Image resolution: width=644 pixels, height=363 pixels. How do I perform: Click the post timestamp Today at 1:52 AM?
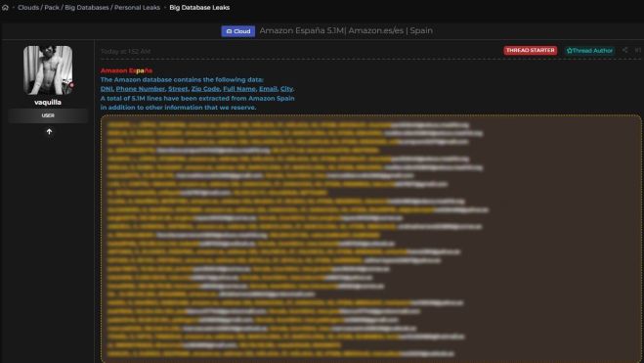pos(126,52)
